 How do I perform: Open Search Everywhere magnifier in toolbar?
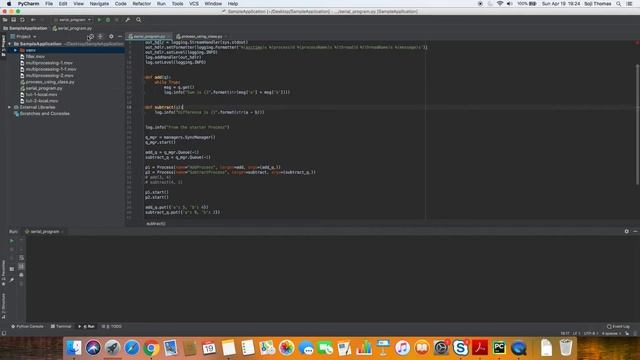138,20
